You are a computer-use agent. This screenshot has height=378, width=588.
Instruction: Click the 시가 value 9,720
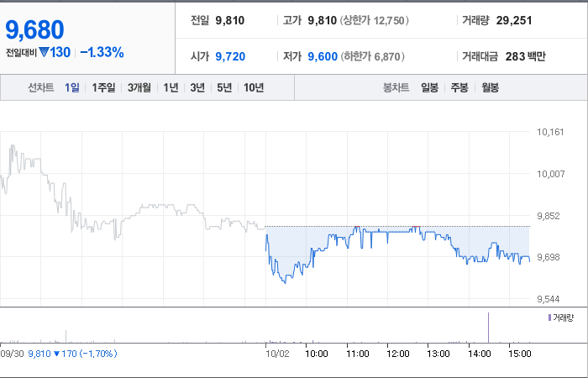(x=230, y=56)
